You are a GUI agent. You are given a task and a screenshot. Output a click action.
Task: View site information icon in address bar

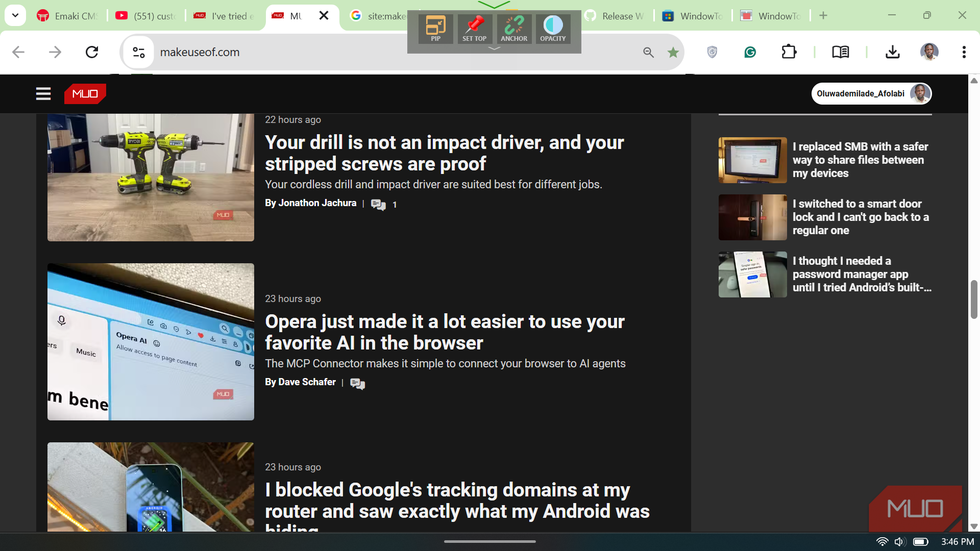pyautogui.click(x=138, y=52)
